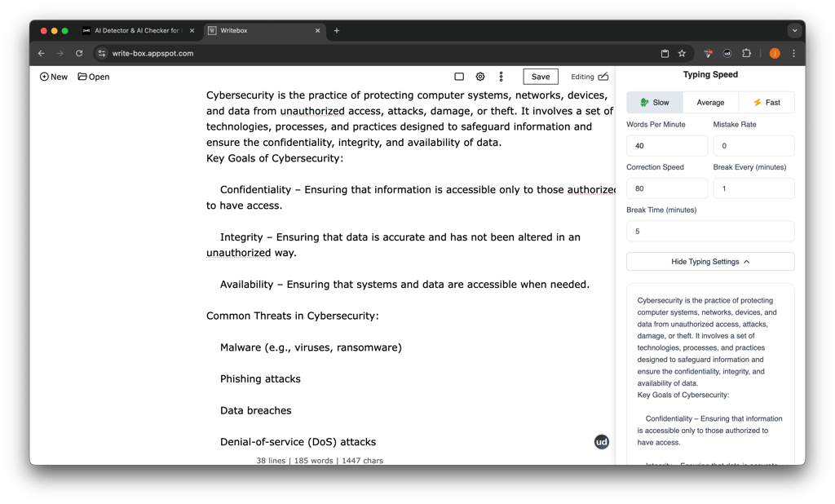Edit Mistake Rate field
Image resolution: width=835 pixels, height=504 pixels.
click(753, 145)
